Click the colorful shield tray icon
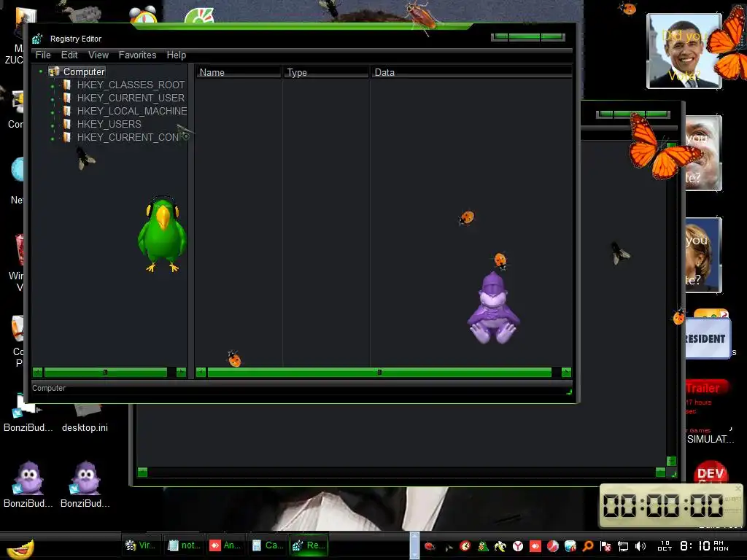The width and height of the screenshot is (747, 560). pyautogui.click(x=570, y=546)
